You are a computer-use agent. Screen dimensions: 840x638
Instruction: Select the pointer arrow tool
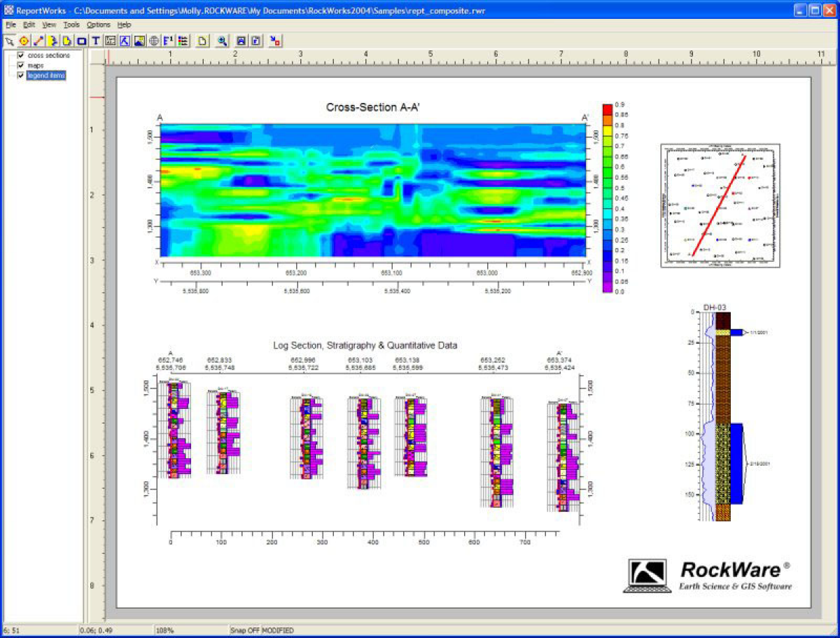point(9,41)
